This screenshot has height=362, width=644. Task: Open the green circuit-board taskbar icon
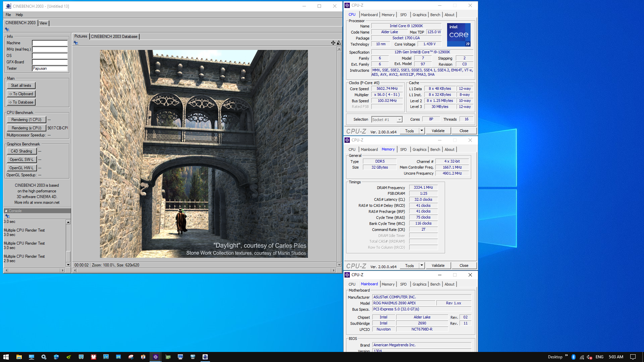(168, 357)
